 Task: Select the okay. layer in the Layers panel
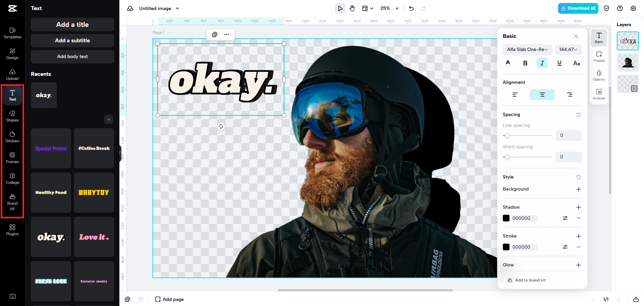[x=628, y=41]
